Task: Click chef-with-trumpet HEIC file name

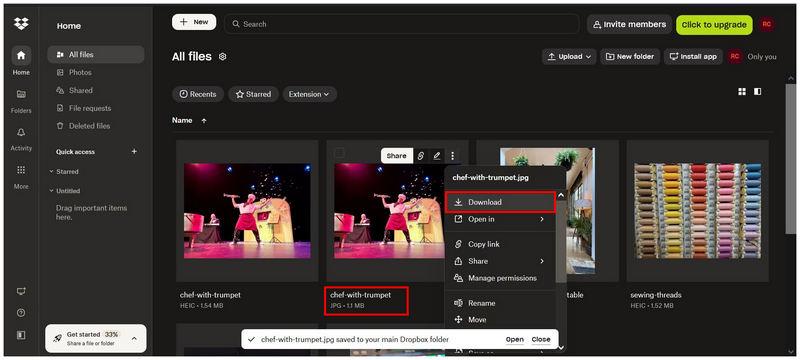Action: click(210, 295)
